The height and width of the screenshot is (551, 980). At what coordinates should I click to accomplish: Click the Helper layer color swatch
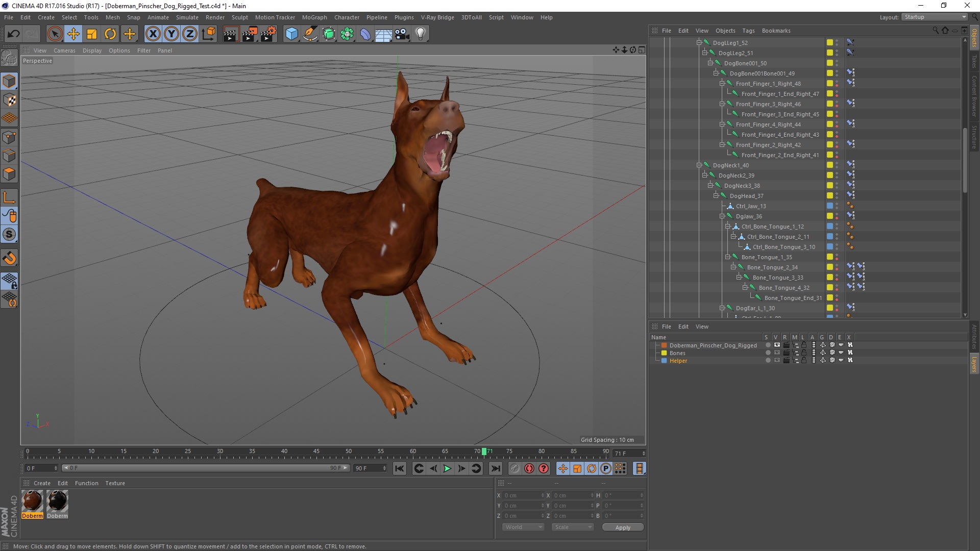tap(664, 361)
